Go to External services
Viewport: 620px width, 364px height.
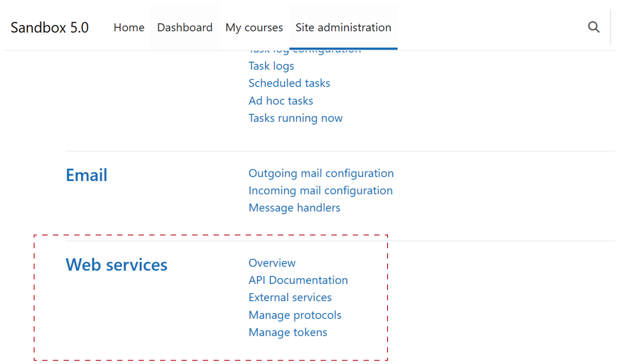coord(290,297)
